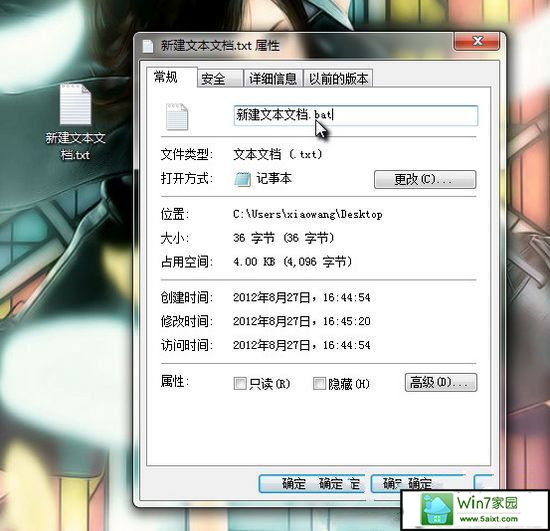Image resolution: width=550 pixels, height=531 pixels.
Task: Click the document icon in the dialog title bar
Action: coord(148,46)
